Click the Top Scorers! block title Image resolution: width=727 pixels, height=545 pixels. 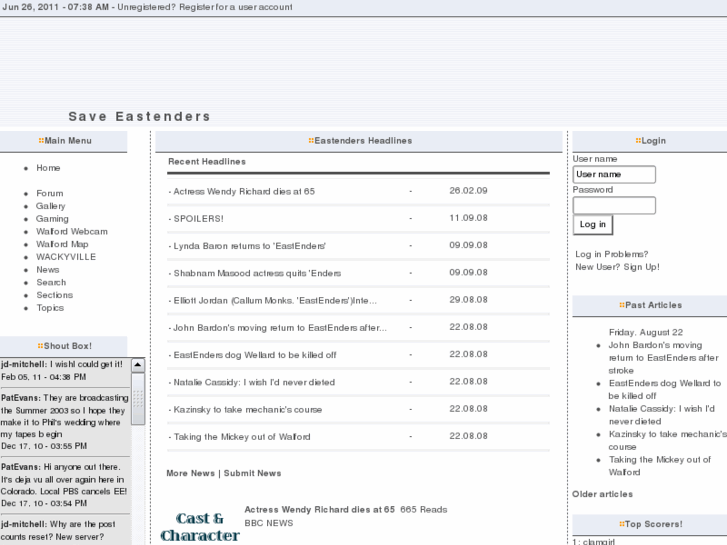pyautogui.click(x=653, y=524)
